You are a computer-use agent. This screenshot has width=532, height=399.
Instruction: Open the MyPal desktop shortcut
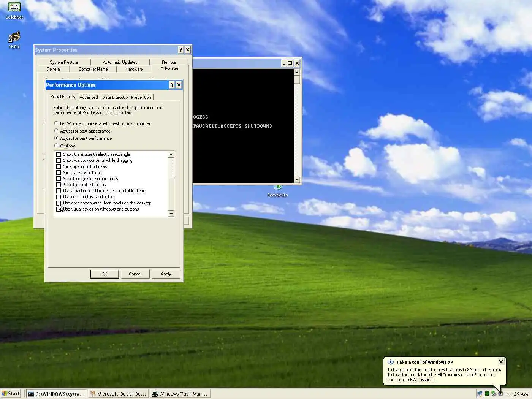tap(14, 40)
